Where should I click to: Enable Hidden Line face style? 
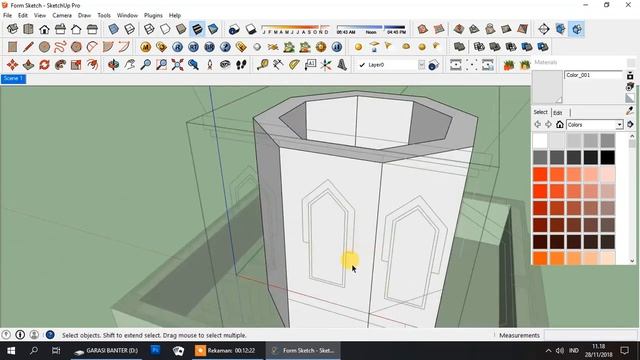(x=165, y=29)
